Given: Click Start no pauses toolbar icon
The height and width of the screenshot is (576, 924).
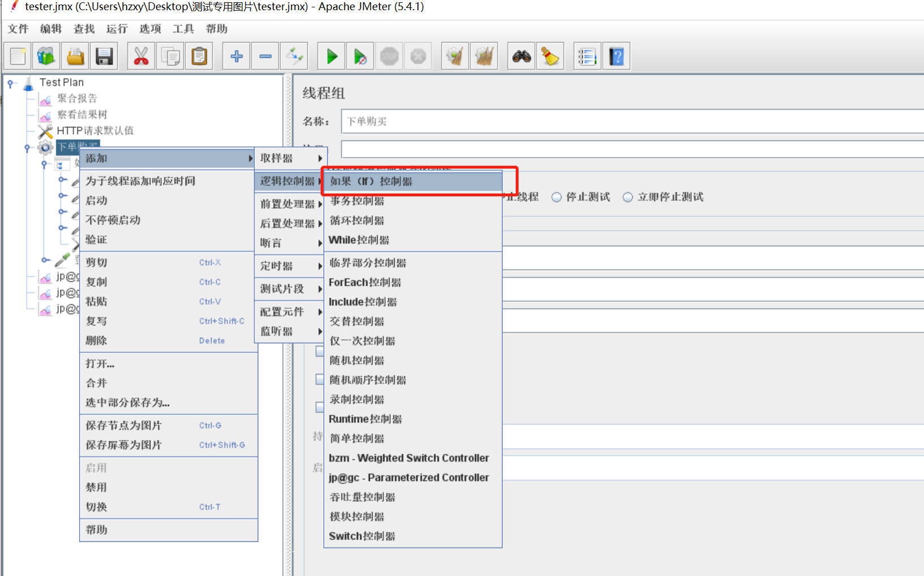Looking at the screenshot, I should pos(360,56).
